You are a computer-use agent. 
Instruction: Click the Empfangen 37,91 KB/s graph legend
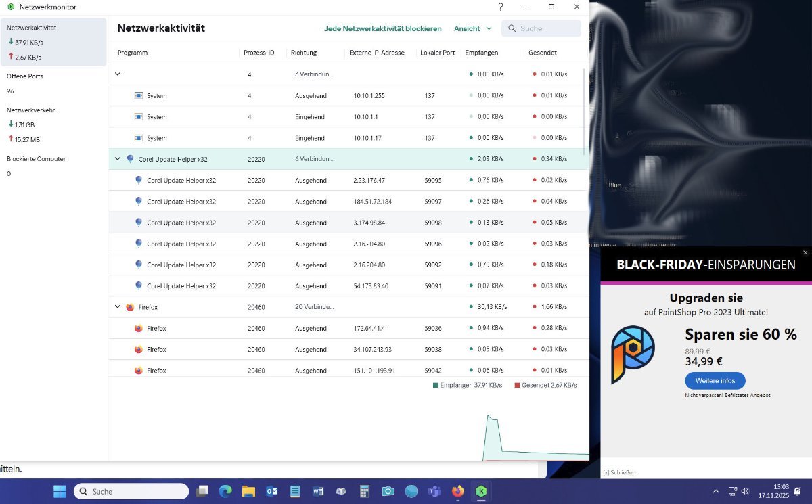[468, 385]
